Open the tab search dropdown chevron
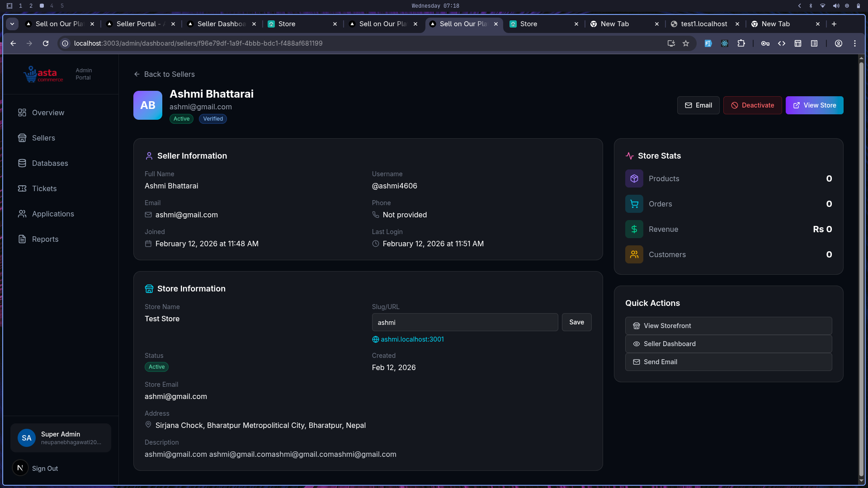This screenshot has width=868, height=488. pos(12,24)
